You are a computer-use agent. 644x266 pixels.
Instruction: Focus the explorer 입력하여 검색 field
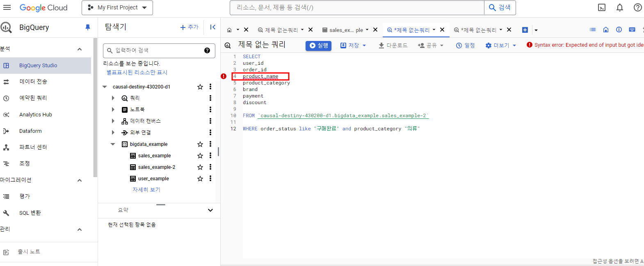tap(159, 50)
